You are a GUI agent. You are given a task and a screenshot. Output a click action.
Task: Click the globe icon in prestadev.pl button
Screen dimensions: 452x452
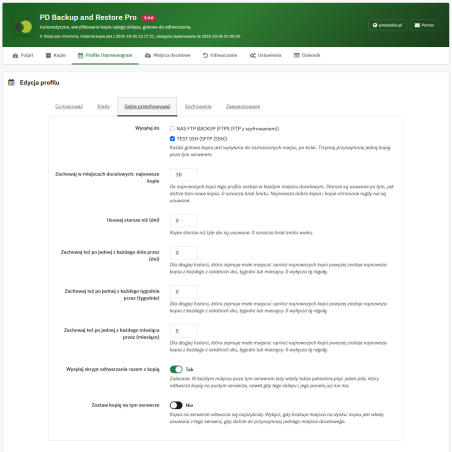point(375,25)
